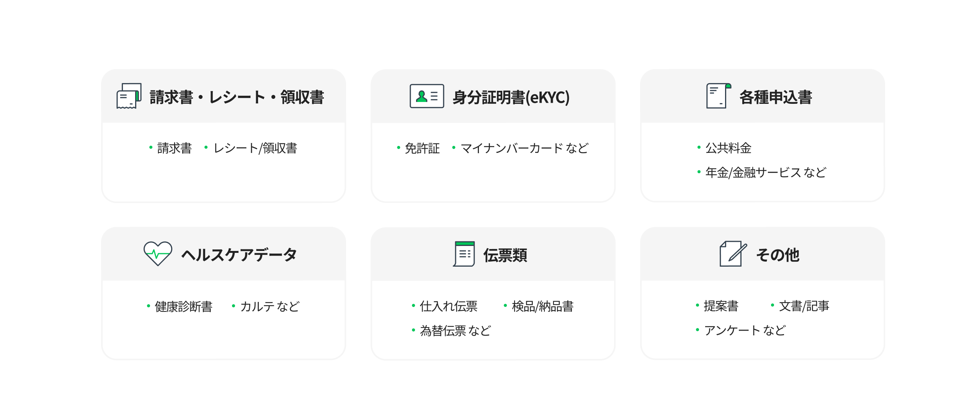Click the application form document icon
Image resolution: width=980 pixels, height=413 pixels.
coord(718,96)
